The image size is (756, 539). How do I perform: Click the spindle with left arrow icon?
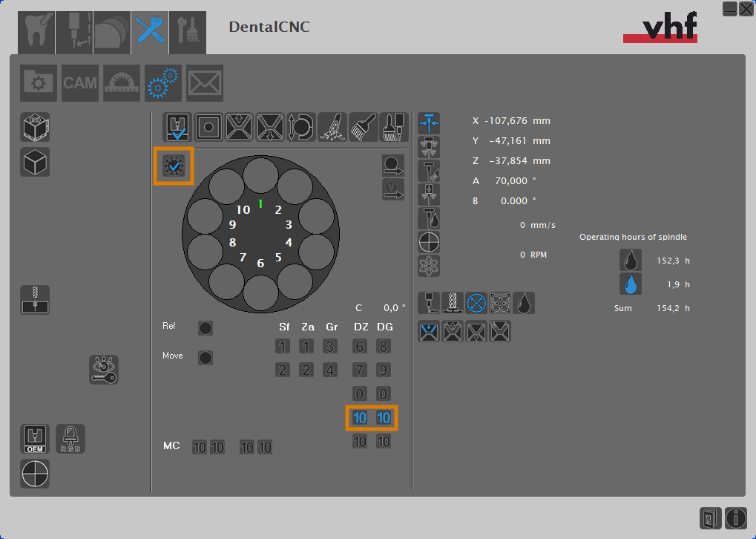(429, 303)
